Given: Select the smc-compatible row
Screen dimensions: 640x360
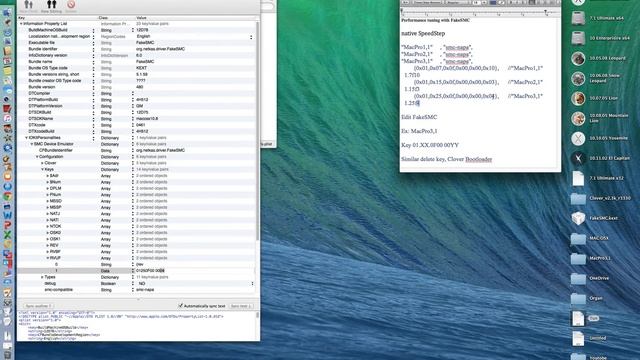Looking at the screenshot, I should pyautogui.click(x=136, y=290).
